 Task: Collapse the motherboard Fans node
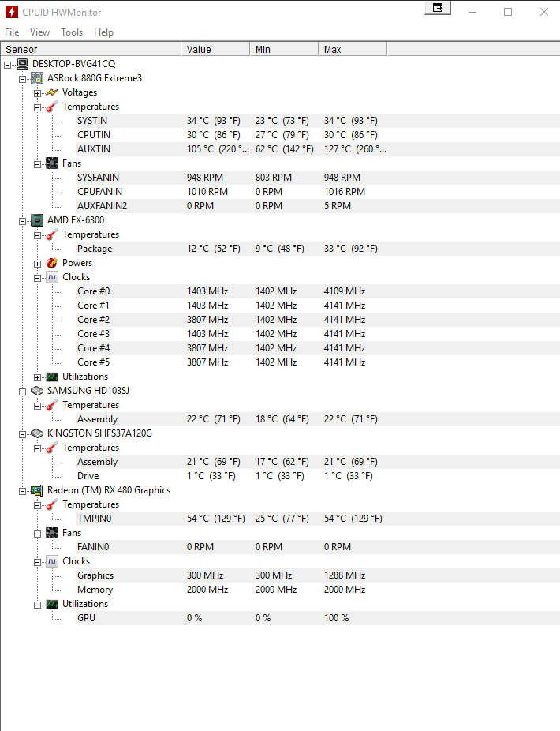37,164
